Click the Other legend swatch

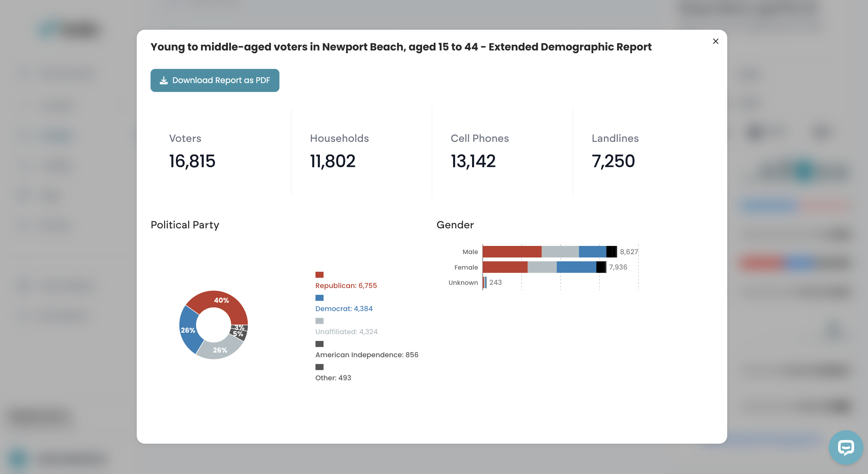pyautogui.click(x=319, y=367)
